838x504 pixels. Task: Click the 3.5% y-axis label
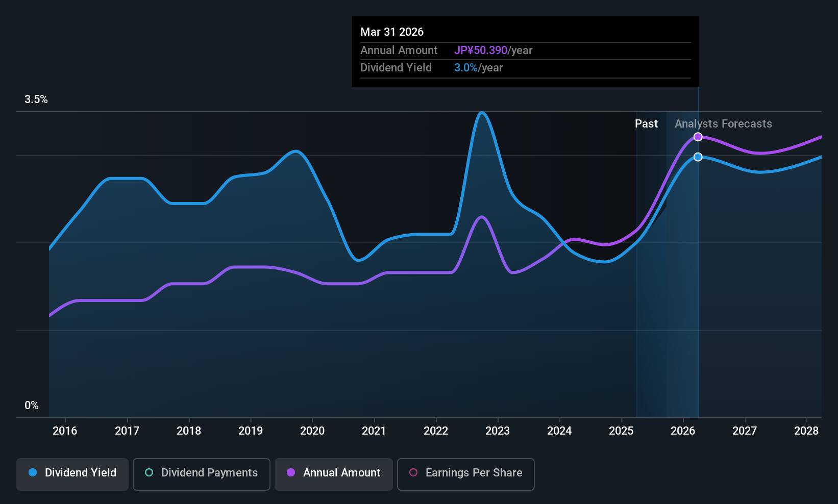[36, 99]
